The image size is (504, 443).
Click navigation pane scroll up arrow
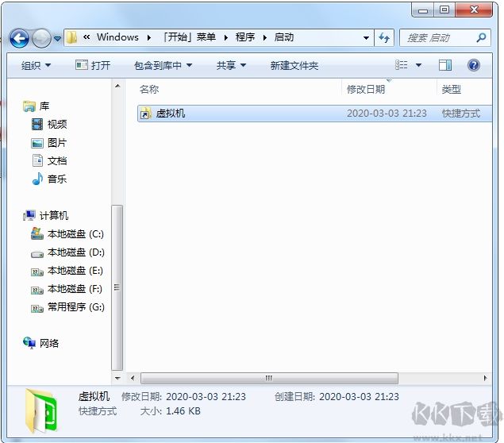click(117, 86)
